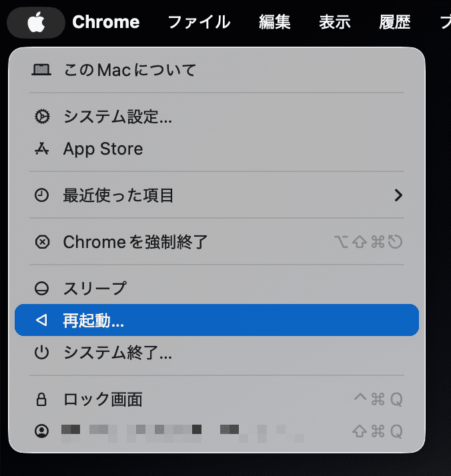Click the laptop icon beside このMacについて

click(41, 70)
